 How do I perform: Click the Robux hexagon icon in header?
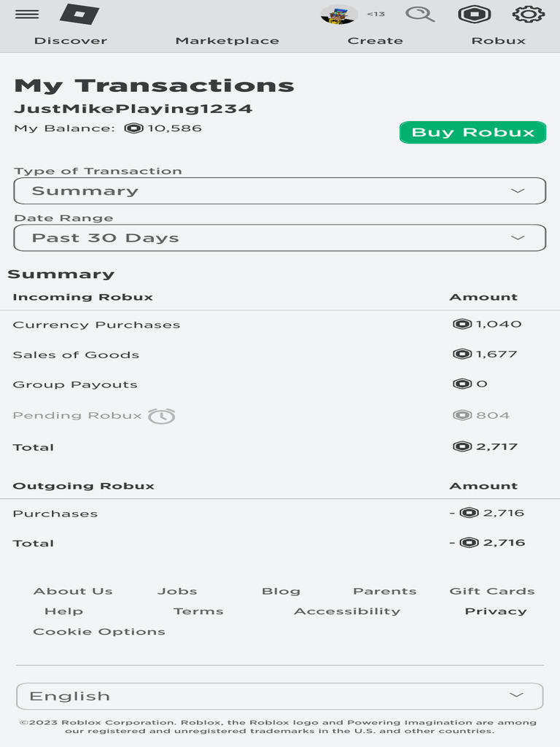[x=474, y=14]
